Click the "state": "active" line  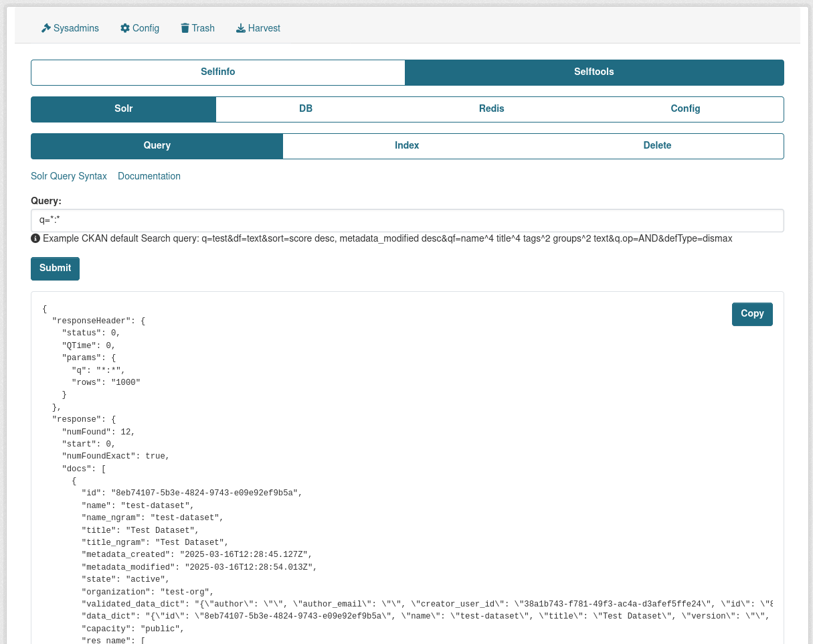(126, 580)
